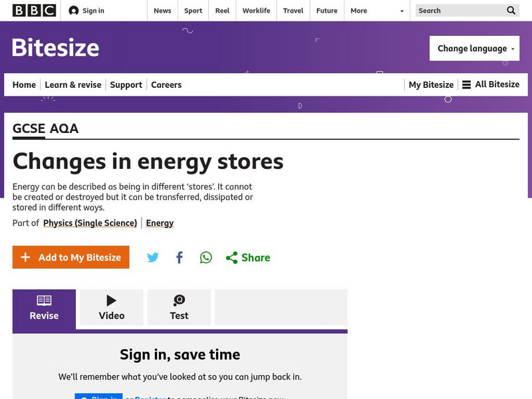
Task: Share via the WhatsApp icon
Action: tap(206, 257)
